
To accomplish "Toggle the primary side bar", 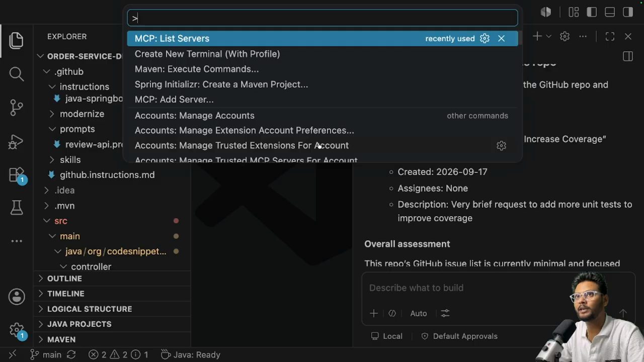I will pos(592,12).
